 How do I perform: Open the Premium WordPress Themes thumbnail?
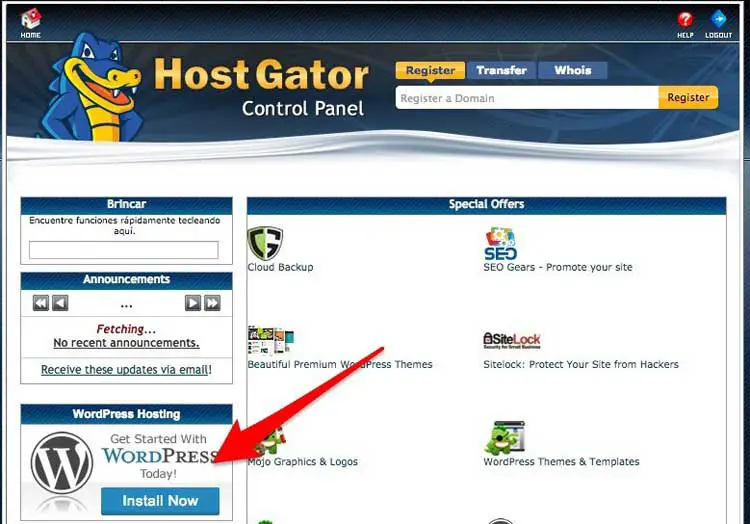271,340
